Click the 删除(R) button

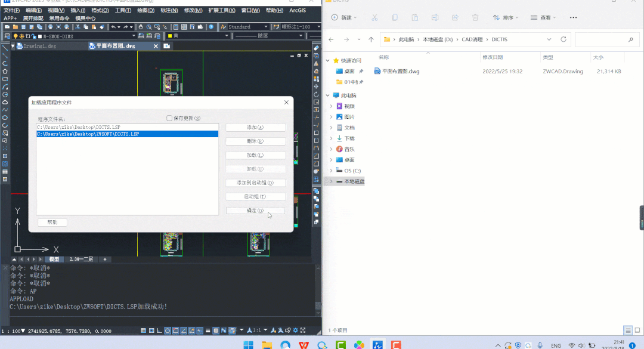255,141
